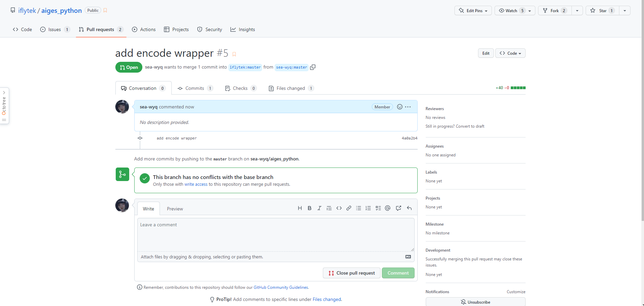
Task: Open the Pull requests tab
Action: click(x=101, y=29)
